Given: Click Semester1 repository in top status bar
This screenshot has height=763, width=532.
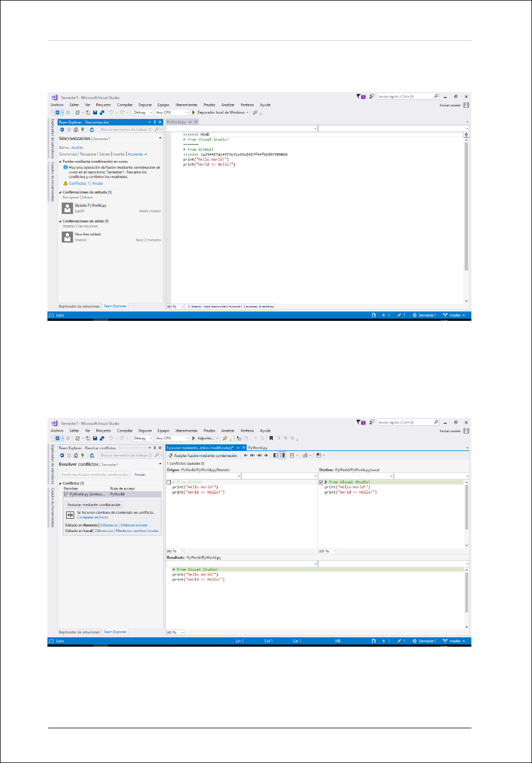Looking at the screenshot, I should [424, 315].
